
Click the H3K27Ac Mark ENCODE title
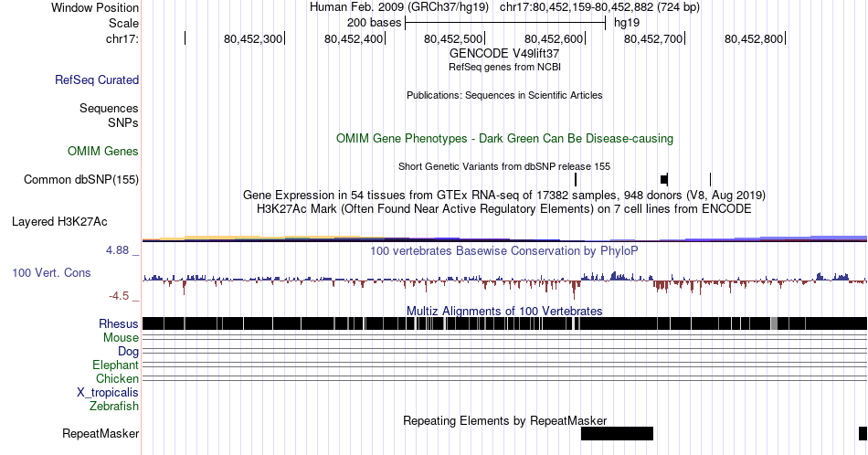click(504, 208)
